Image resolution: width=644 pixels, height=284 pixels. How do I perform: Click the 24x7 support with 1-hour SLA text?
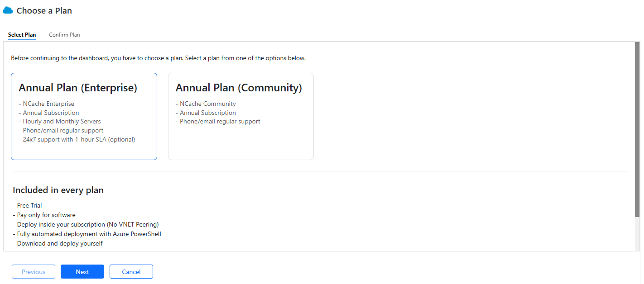[x=77, y=139]
